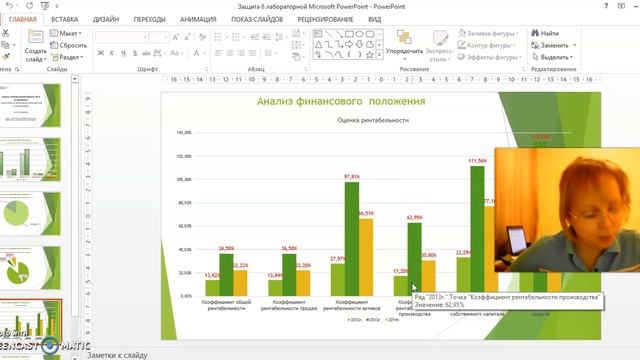The width and height of the screenshot is (640, 360).
Task: Open the Макет layout dropdown
Action: (x=66, y=33)
